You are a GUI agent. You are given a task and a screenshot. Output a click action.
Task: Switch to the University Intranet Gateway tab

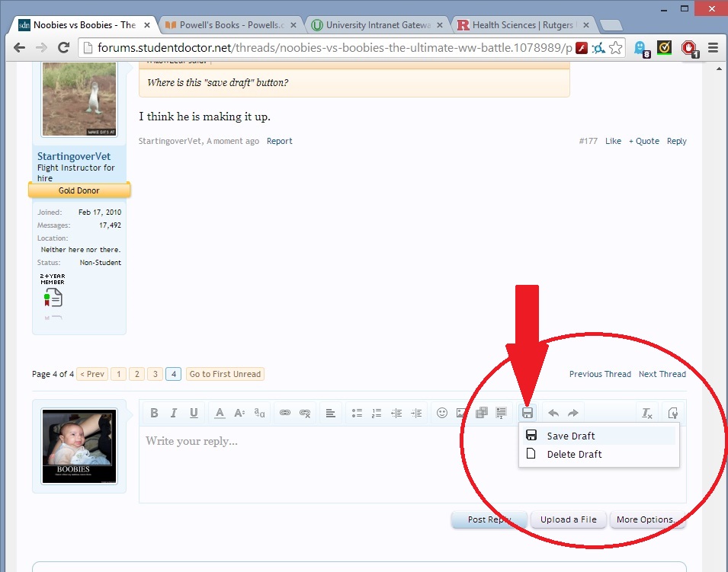pyautogui.click(x=377, y=25)
